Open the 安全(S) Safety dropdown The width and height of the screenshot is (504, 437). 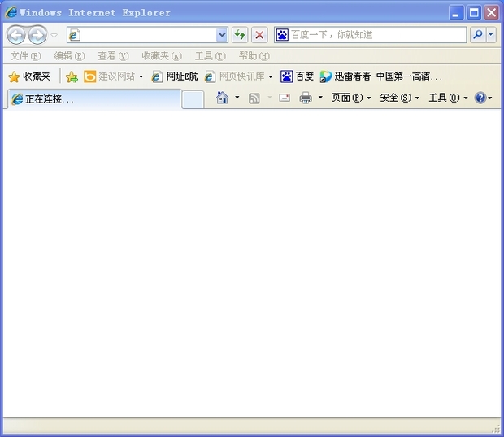click(x=400, y=98)
